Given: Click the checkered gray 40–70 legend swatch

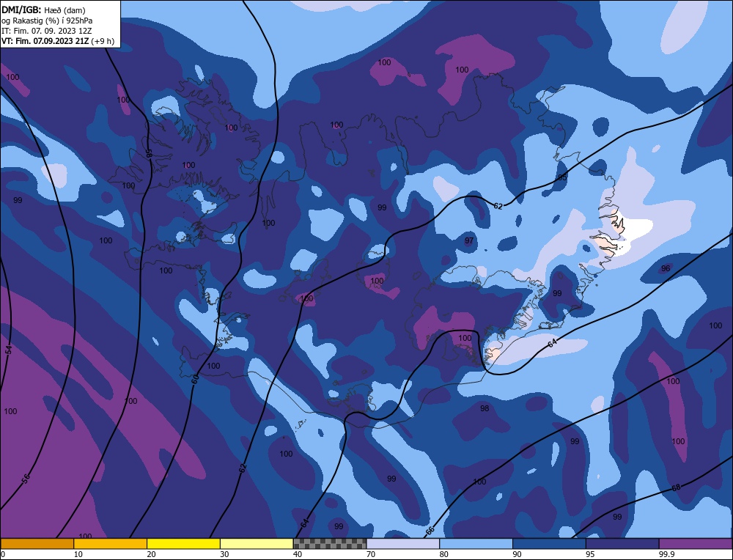Looking at the screenshot, I should (x=330, y=543).
